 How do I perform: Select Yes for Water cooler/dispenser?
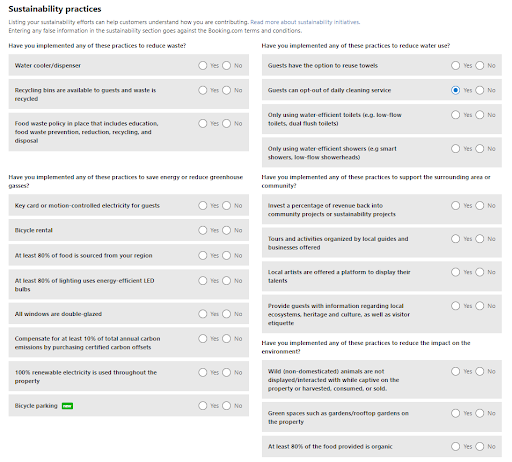(x=203, y=65)
